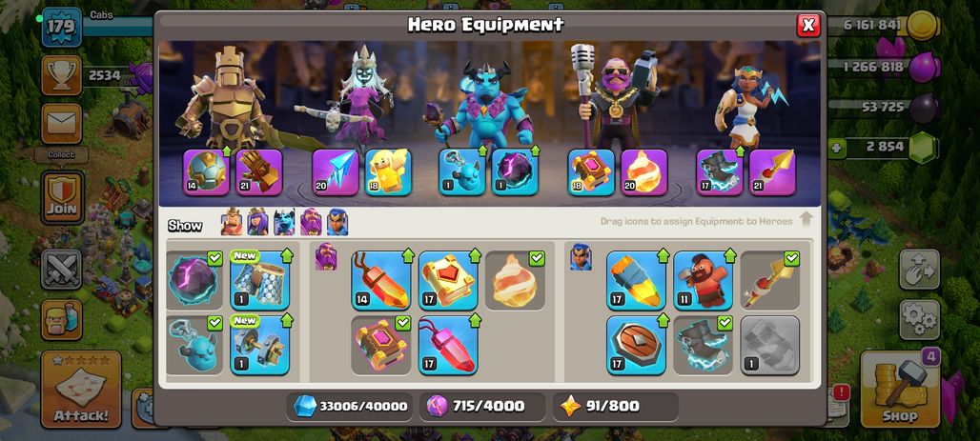The image size is (980, 441).
Task: Tap the Attack! button
Action: click(x=81, y=390)
